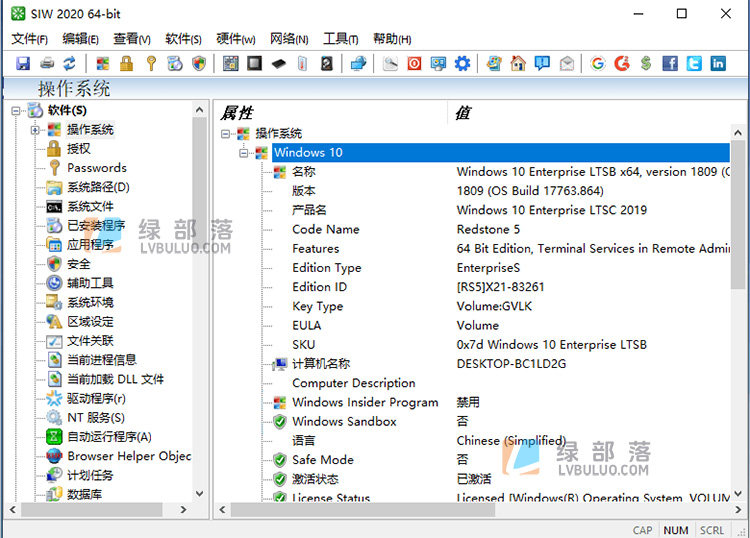
Task: Click the Twitter toolbar icon
Action: 694,63
